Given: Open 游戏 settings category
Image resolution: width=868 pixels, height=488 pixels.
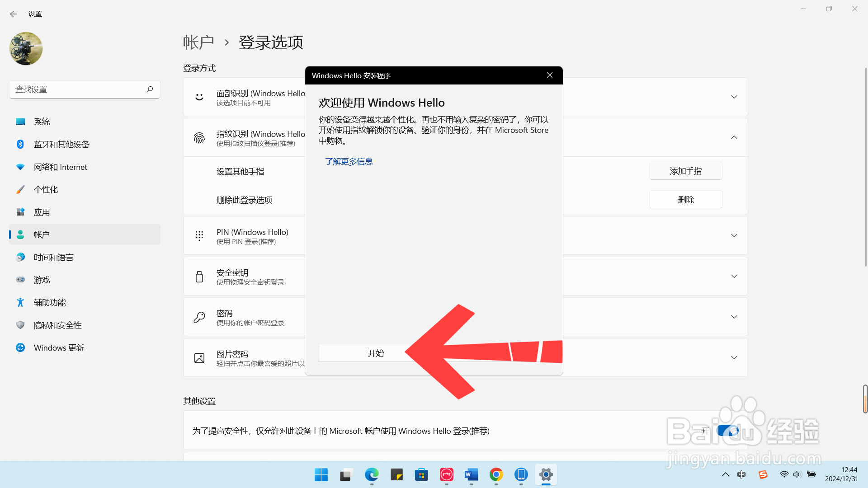Looking at the screenshot, I should 85,280.
